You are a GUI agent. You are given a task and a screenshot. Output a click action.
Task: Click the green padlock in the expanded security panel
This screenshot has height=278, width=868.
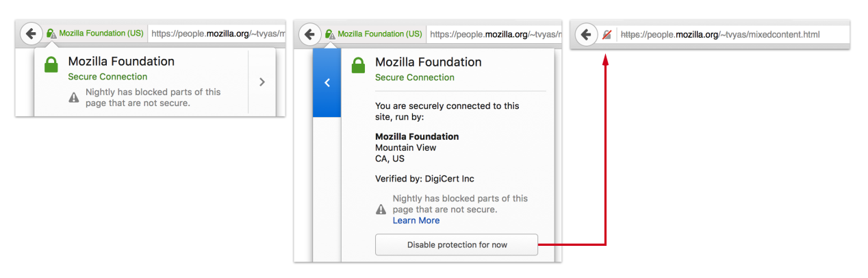[x=358, y=66]
